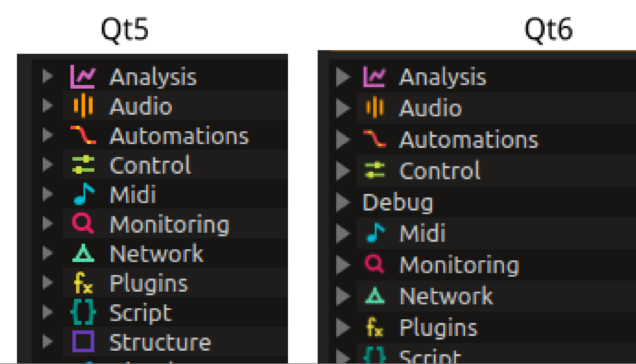
Task: Expand the Structure category in Qt5 list
Action: (x=48, y=341)
